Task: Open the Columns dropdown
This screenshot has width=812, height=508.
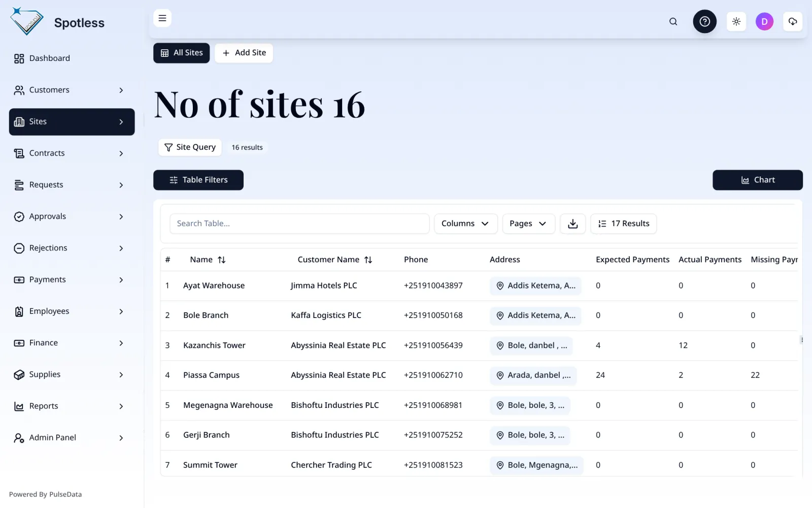Action: tap(465, 224)
